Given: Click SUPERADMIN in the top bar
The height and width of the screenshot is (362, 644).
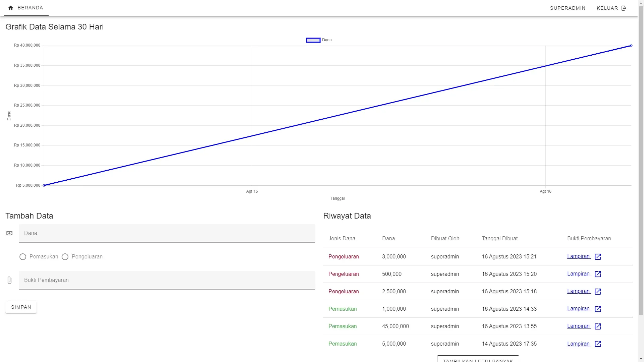Looking at the screenshot, I should click(x=568, y=8).
